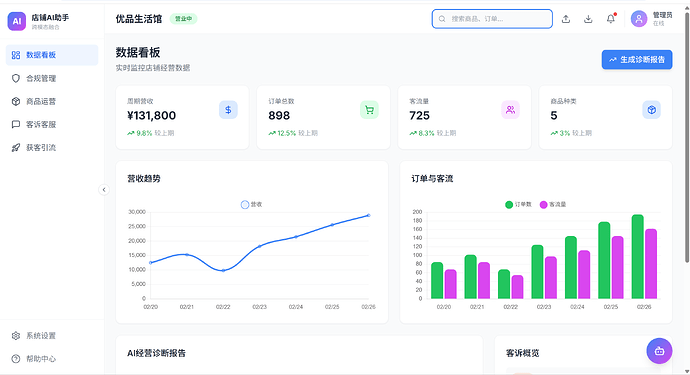Click the page vertical scrollbar thumb
The height and width of the screenshot is (375, 690).
(687, 138)
